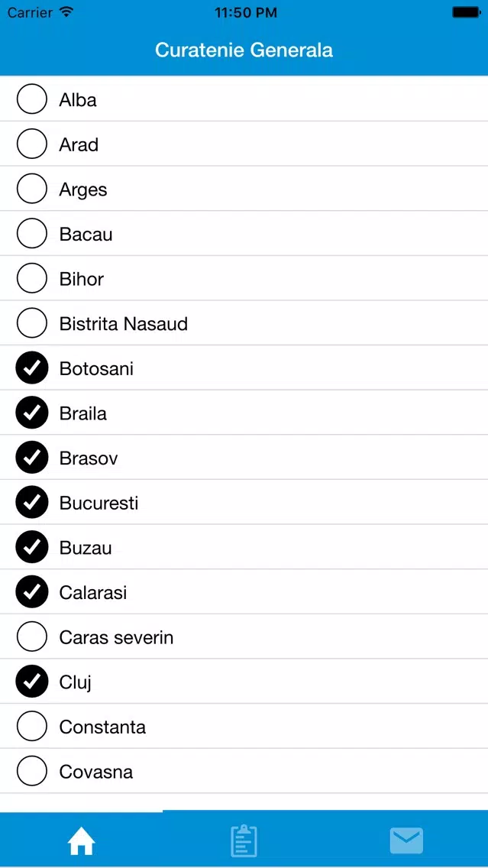488x868 pixels.
Task: Tick the Bistrita Nasaud circle
Action: 32,323
